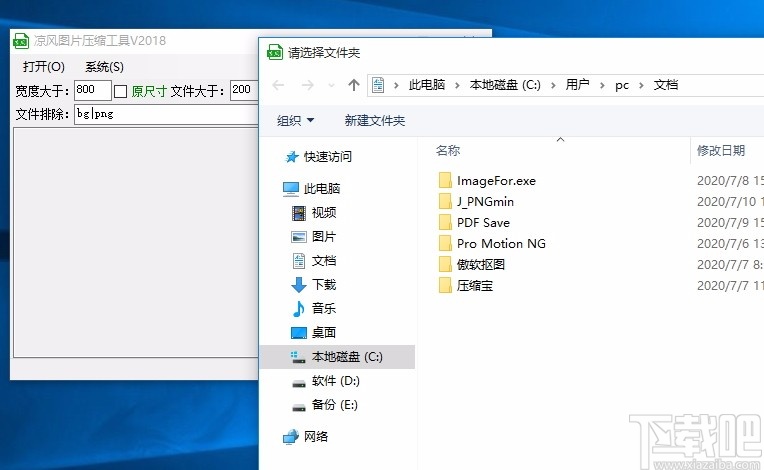Open the 打开(O) menu in the compression tool
The width and height of the screenshot is (764, 470).
click(x=43, y=67)
